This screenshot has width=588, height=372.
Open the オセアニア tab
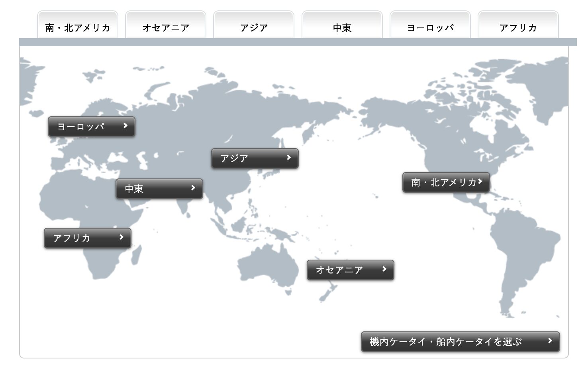pos(166,27)
